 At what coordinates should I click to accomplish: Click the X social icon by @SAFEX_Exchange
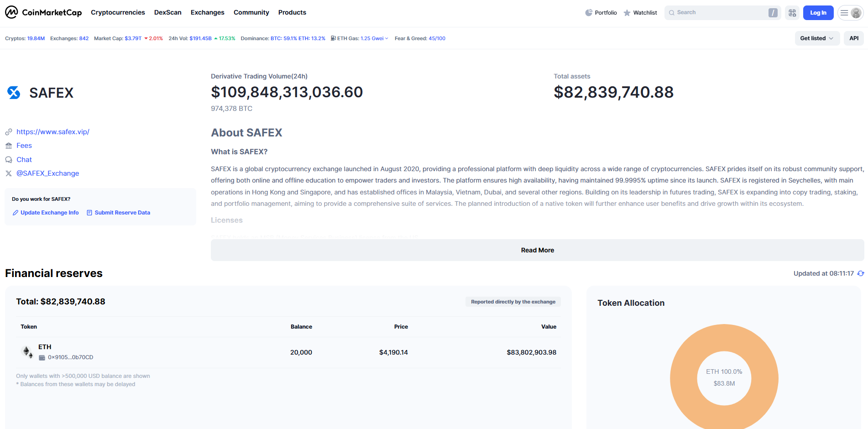point(9,173)
